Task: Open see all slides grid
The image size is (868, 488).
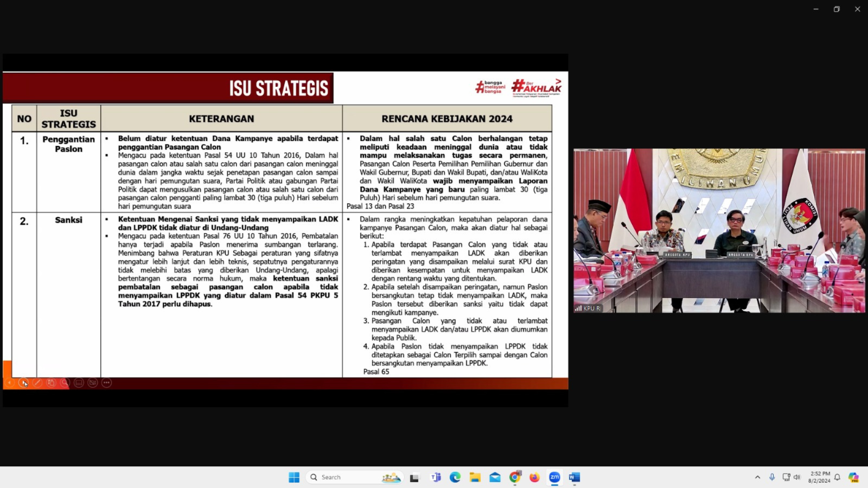Action: tap(51, 383)
